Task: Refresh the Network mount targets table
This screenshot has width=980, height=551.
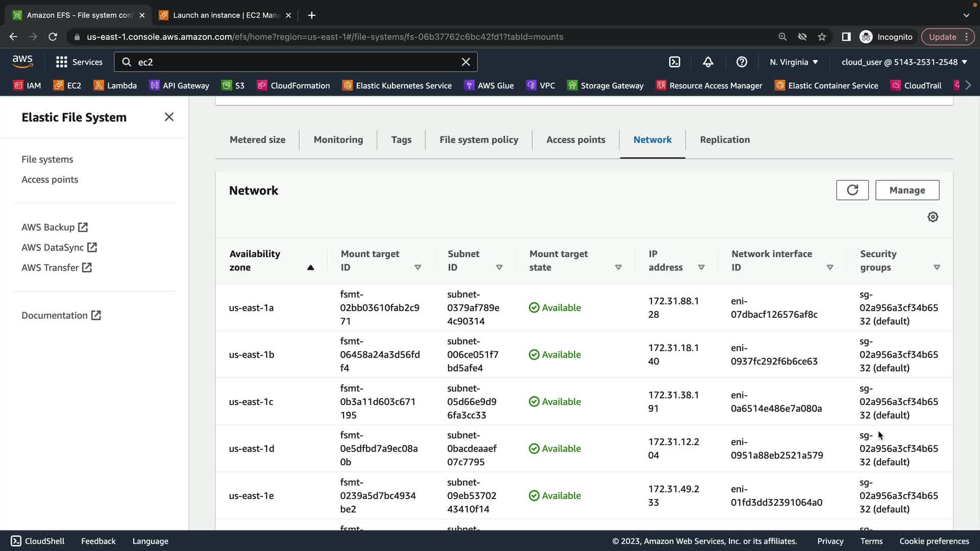Action: [852, 190]
